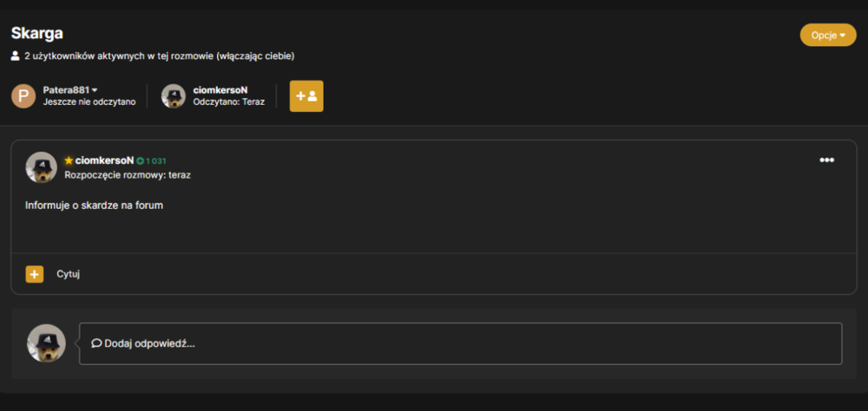Open the three-dots post options menu
The width and height of the screenshot is (868, 411).
[826, 160]
